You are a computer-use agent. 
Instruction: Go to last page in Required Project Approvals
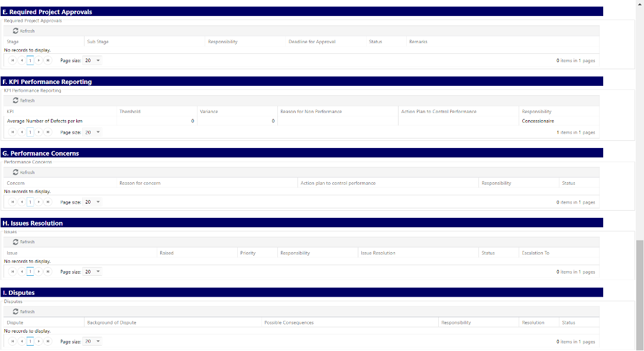click(x=48, y=60)
